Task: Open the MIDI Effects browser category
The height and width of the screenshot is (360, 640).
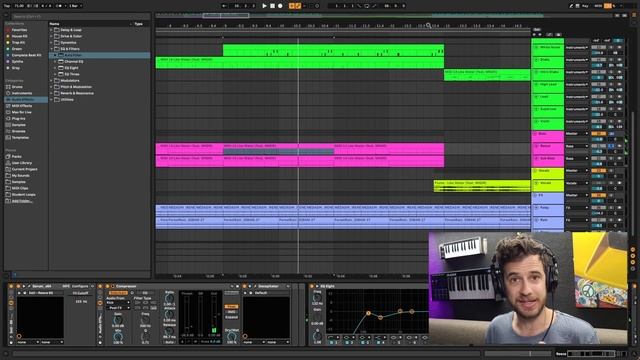Action: coord(22,106)
